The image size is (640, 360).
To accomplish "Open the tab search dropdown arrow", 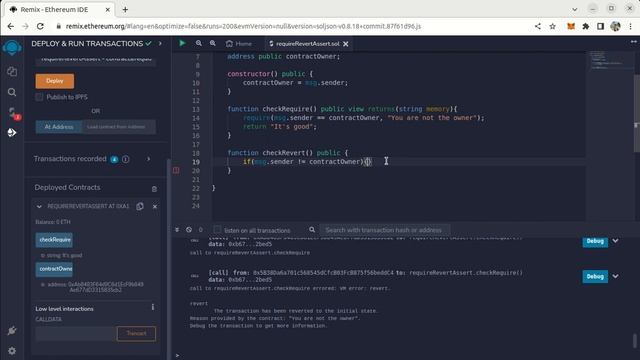I will coord(574,9).
